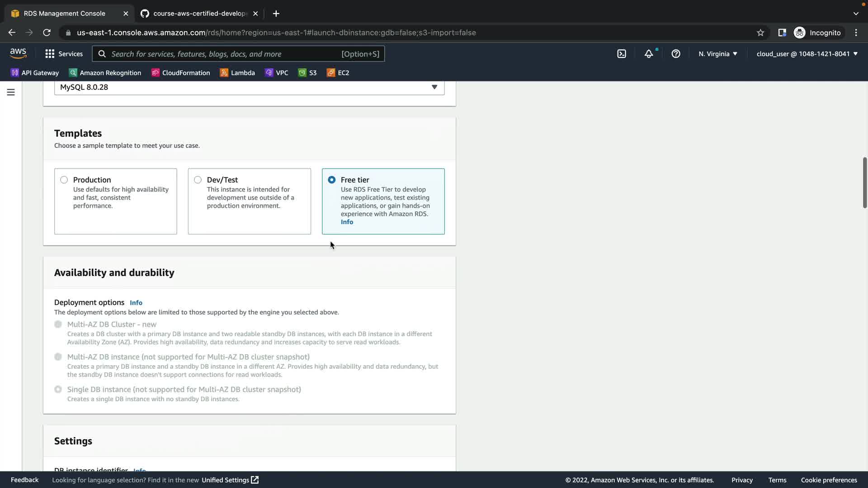Select the Production template radio

64,180
